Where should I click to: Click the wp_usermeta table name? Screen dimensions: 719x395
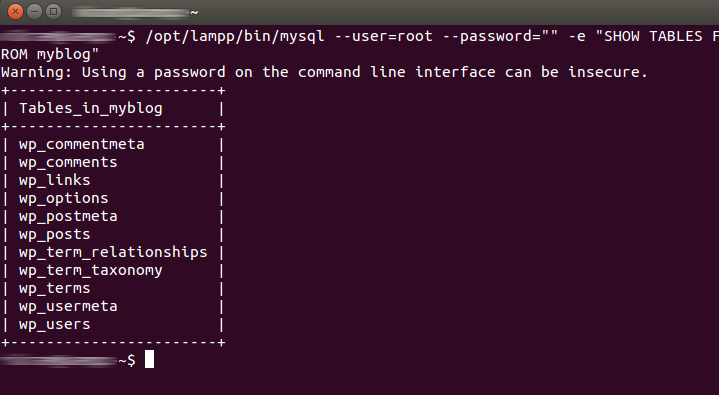click(68, 306)
